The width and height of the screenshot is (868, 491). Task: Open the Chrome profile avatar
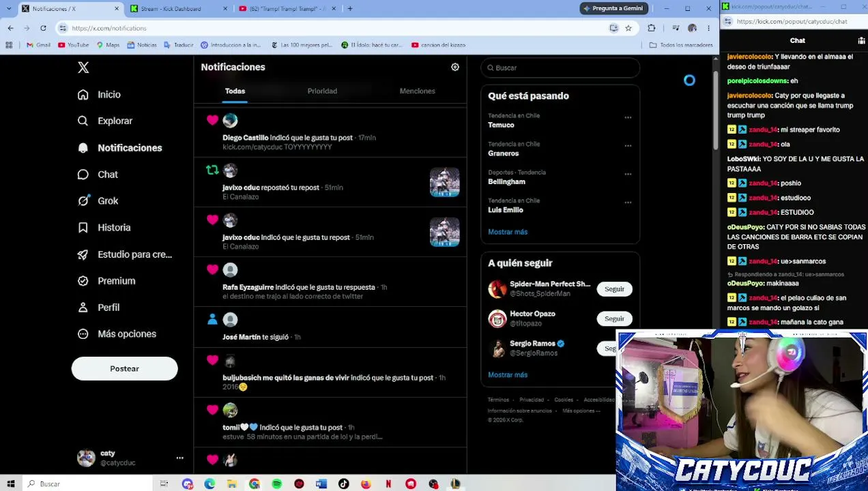point(692,28)
